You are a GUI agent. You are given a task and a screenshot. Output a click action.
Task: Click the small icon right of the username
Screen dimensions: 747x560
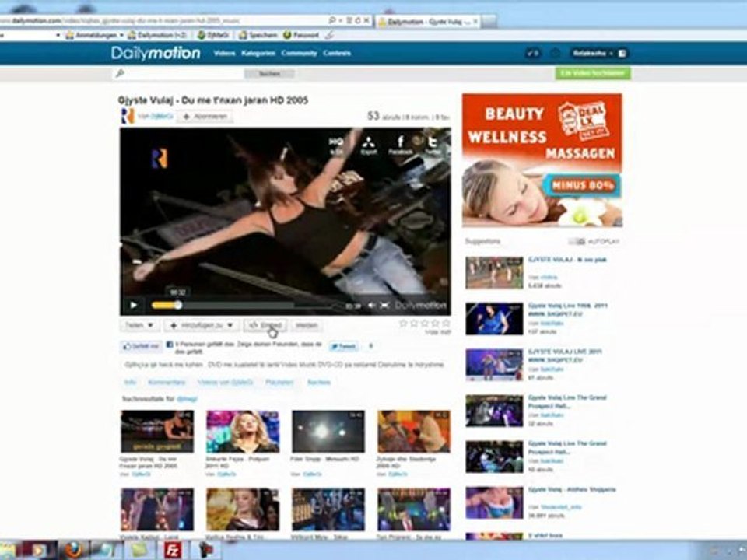tap(622, 54)
